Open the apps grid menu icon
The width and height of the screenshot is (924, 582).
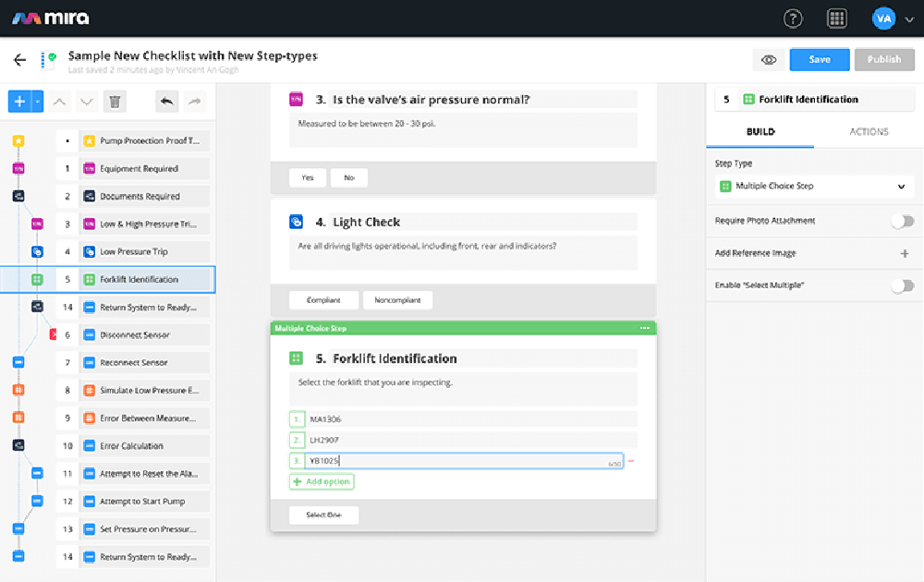pos(837,18)
